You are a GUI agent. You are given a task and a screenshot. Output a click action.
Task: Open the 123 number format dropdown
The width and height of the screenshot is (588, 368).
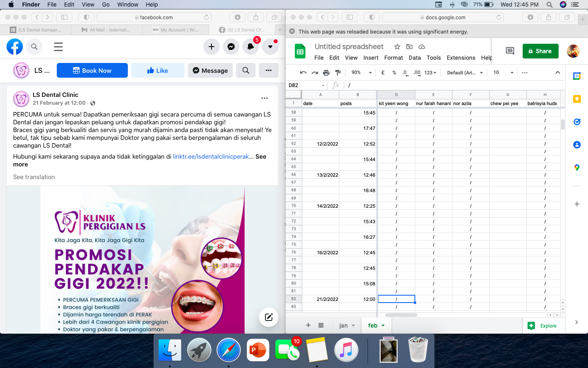tap(430, 72)
